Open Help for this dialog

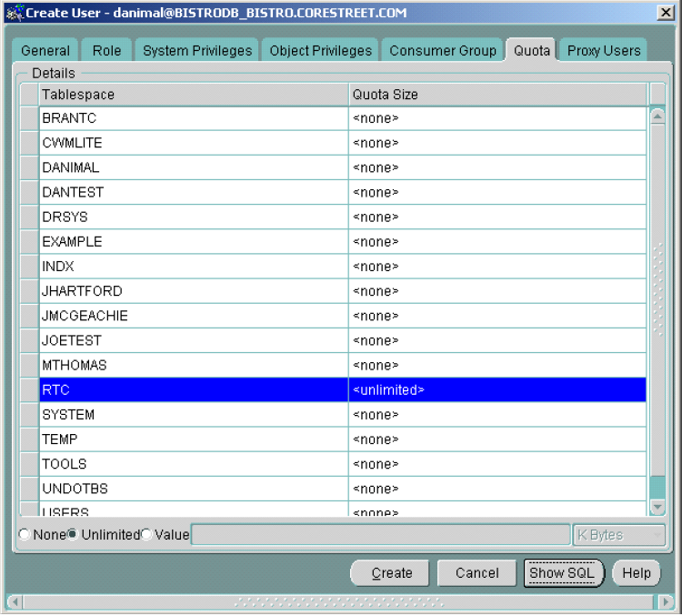[x=637, y=573]
